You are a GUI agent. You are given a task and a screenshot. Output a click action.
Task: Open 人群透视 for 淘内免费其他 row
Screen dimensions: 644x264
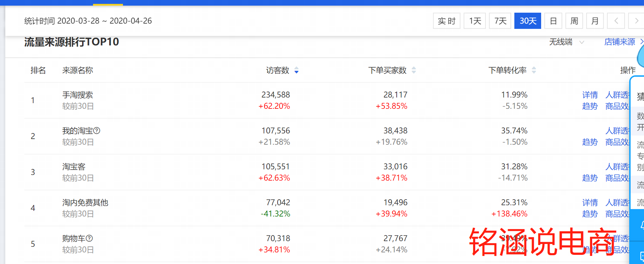pos(617,202)
